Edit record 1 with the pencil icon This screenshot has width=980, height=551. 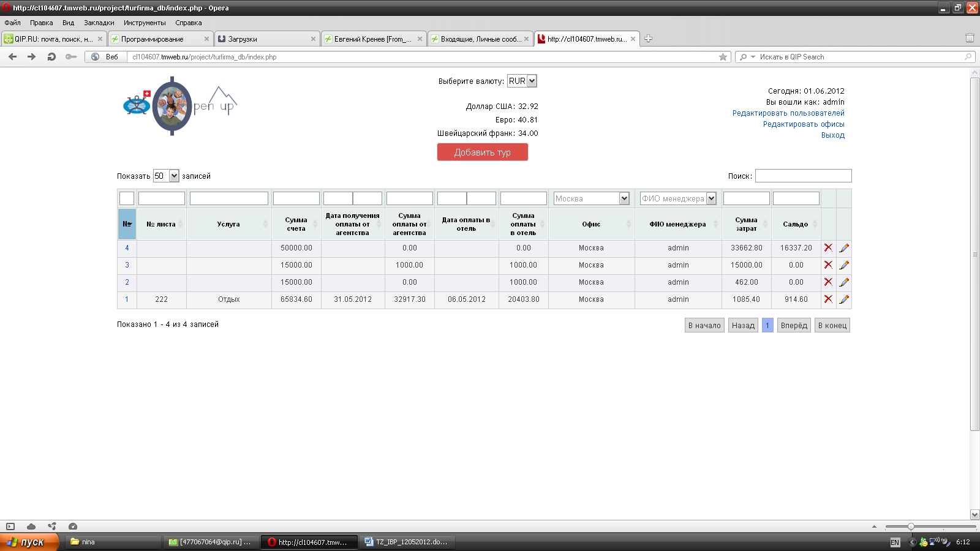844,299
